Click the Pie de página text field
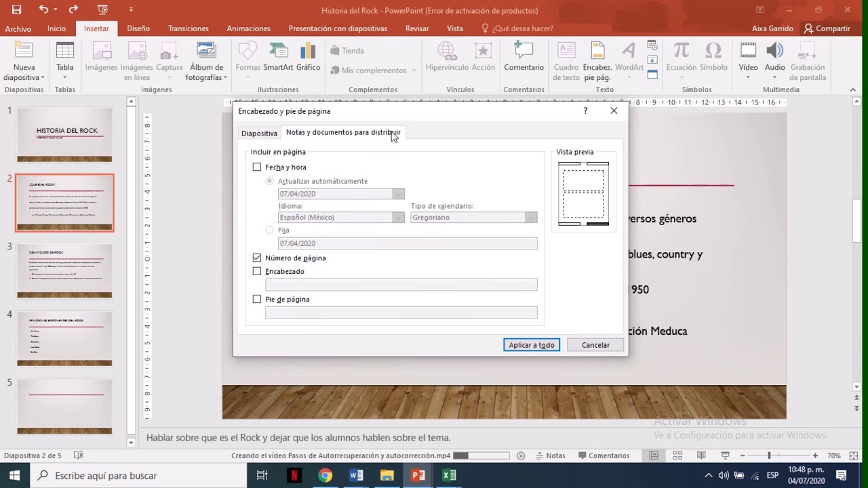868x488 pixels. 401,312
